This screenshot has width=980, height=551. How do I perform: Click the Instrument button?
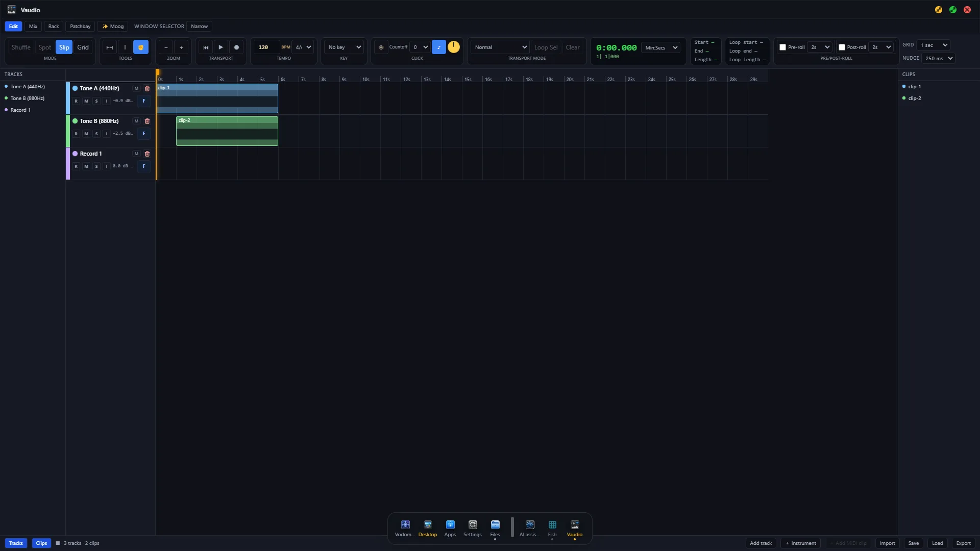pyautogui.click(x=801, y=543)
